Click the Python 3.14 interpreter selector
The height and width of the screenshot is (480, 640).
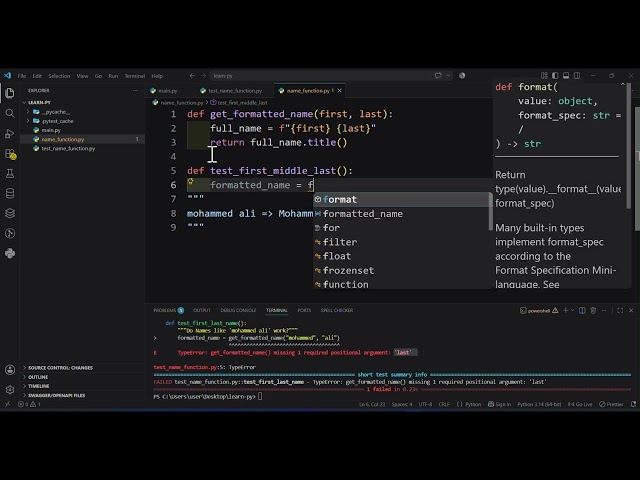(539, 404)
